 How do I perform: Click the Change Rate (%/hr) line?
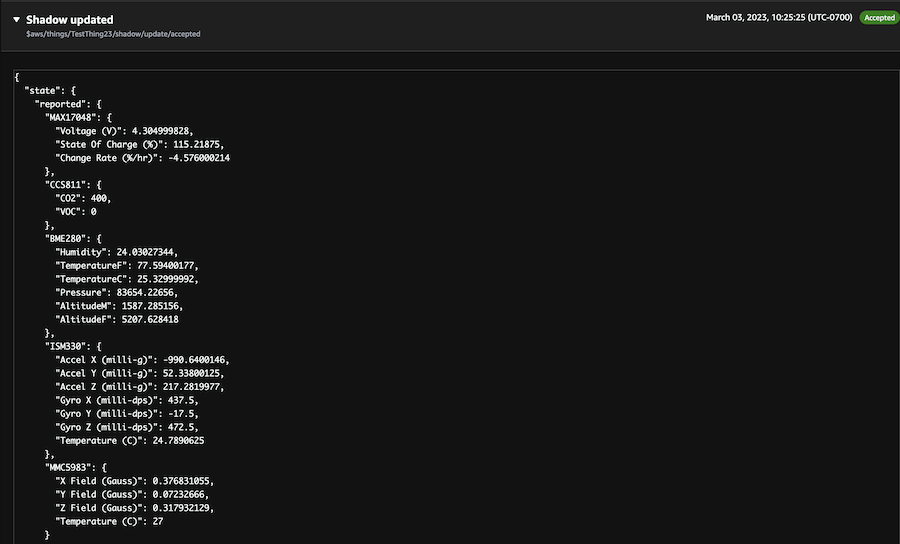[x=143, y=158]
